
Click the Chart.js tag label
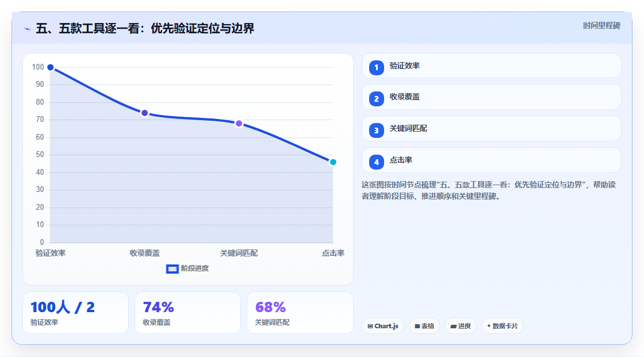click(386, 326)
